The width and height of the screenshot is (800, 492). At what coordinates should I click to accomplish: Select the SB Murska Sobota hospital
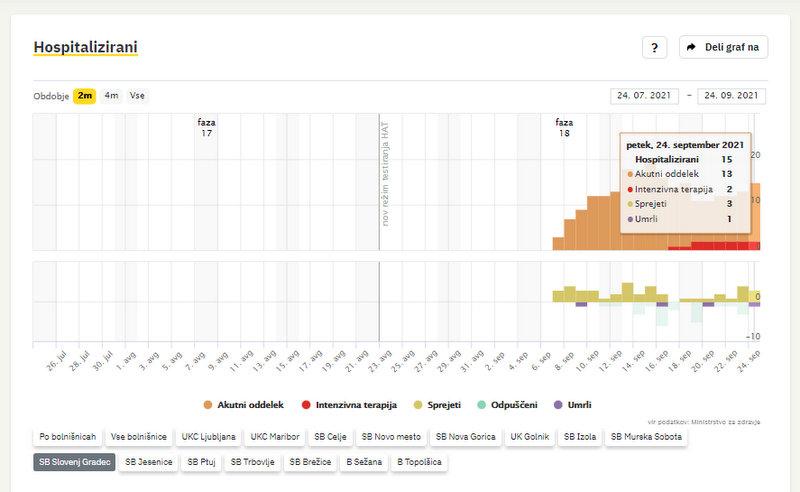click(x=649, y=437)
